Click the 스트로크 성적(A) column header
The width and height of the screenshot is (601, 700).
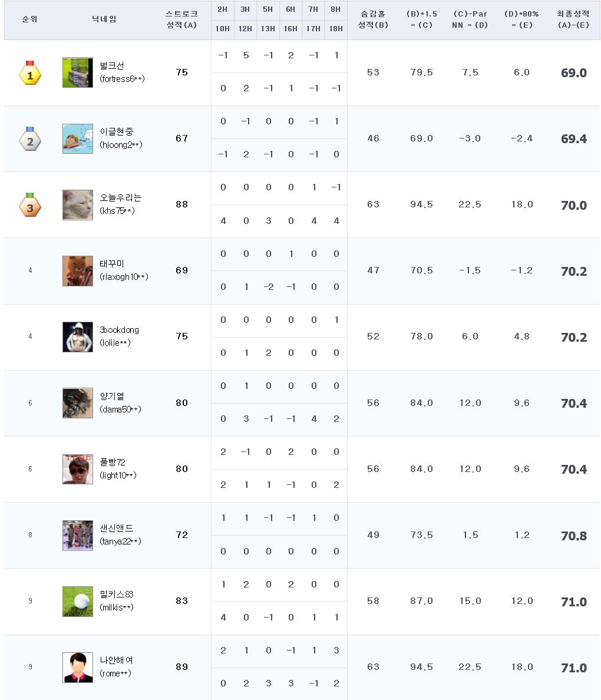coord(181,19)
